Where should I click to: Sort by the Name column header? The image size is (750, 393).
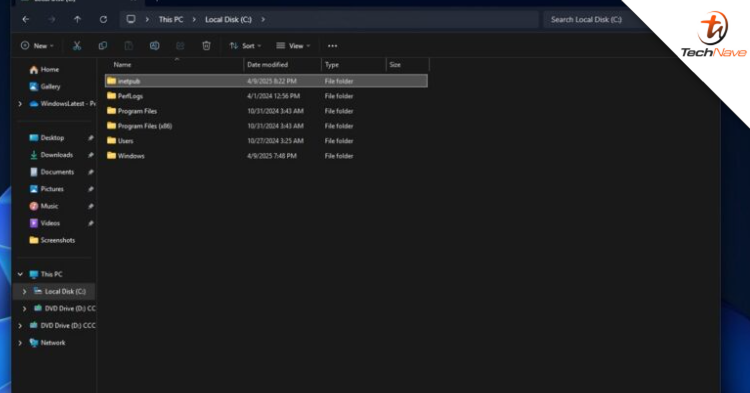122,65
